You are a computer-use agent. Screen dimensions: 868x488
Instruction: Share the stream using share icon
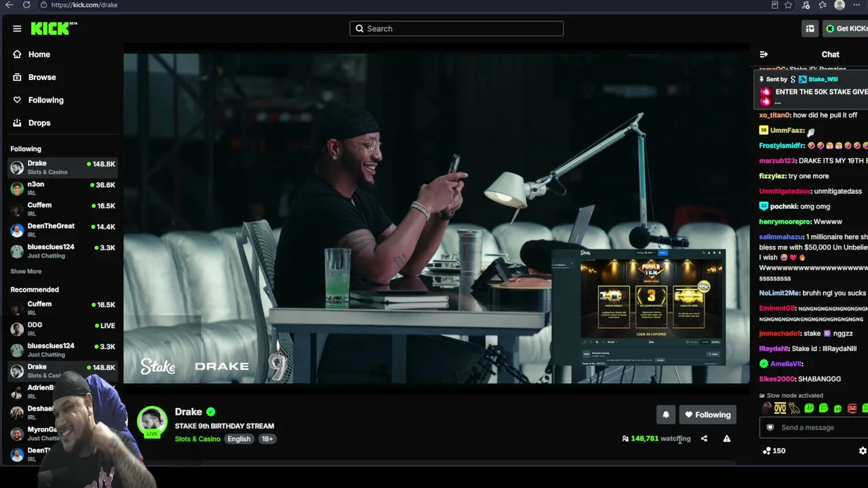click(704, 439)
